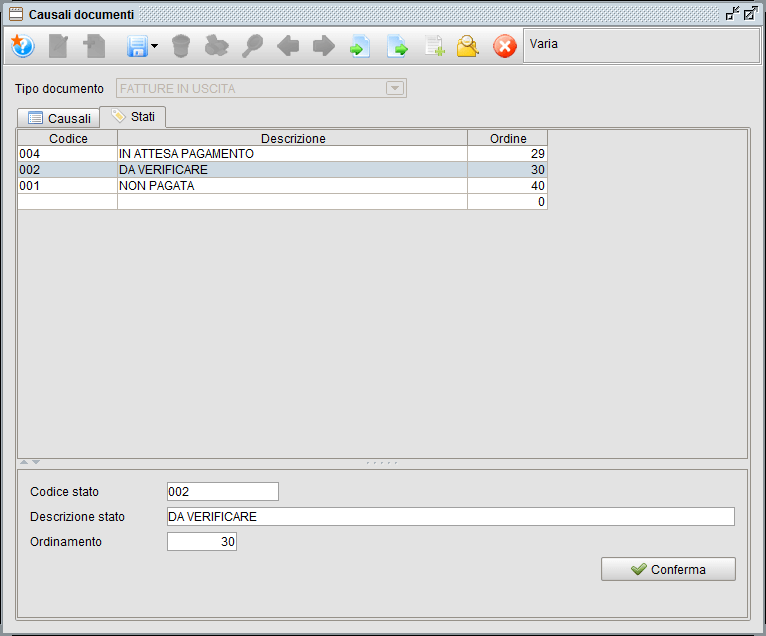Click the first document icon with green arrow
The height and width of the screenshot is (636, 766).
click(360, 46)
